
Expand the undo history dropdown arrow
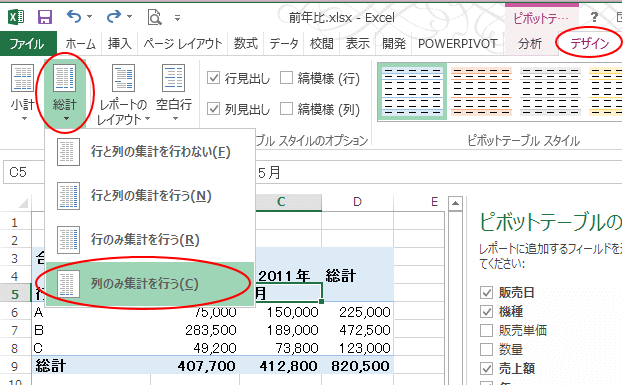pyautogui.click(x=89, y=17)
